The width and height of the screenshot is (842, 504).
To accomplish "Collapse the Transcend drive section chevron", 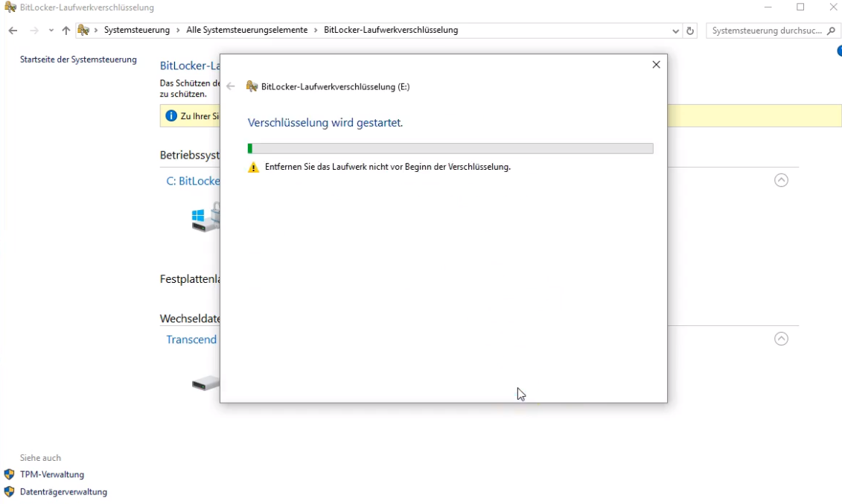I will pyautogui.click(x=781, y=339).
